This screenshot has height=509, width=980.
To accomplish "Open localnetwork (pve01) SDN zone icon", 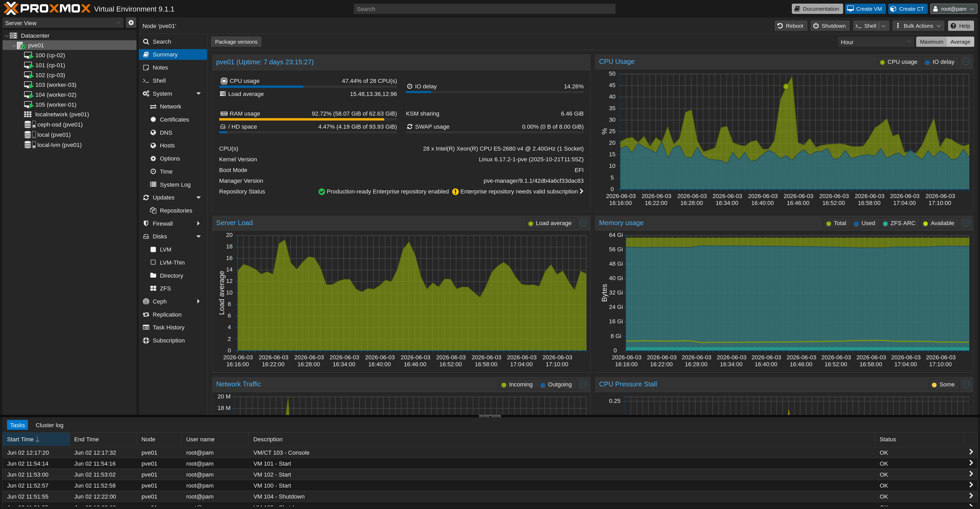I will (28, 114).
